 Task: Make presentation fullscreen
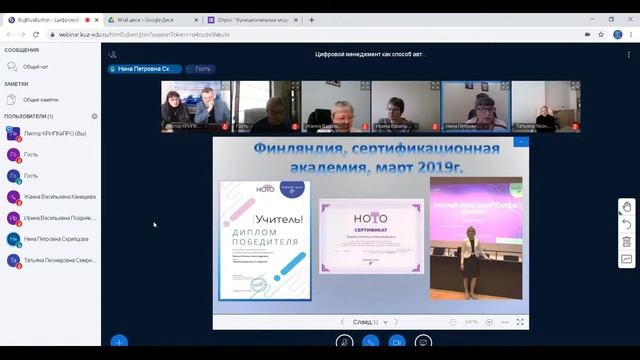520,322
